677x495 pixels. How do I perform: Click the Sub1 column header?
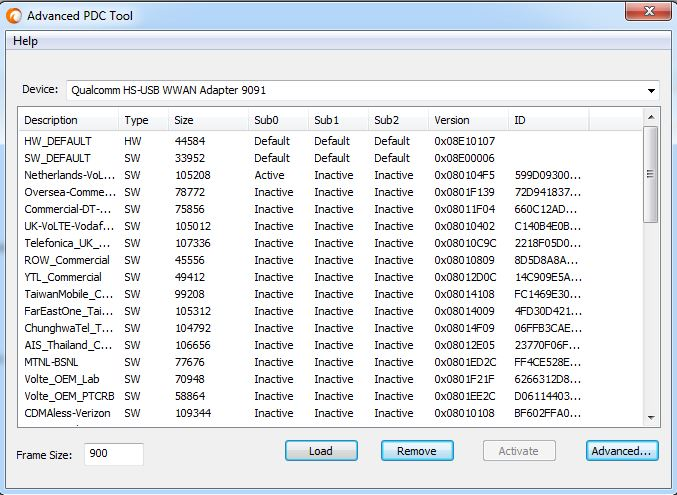pyautogui.click(x=338, y=120)
